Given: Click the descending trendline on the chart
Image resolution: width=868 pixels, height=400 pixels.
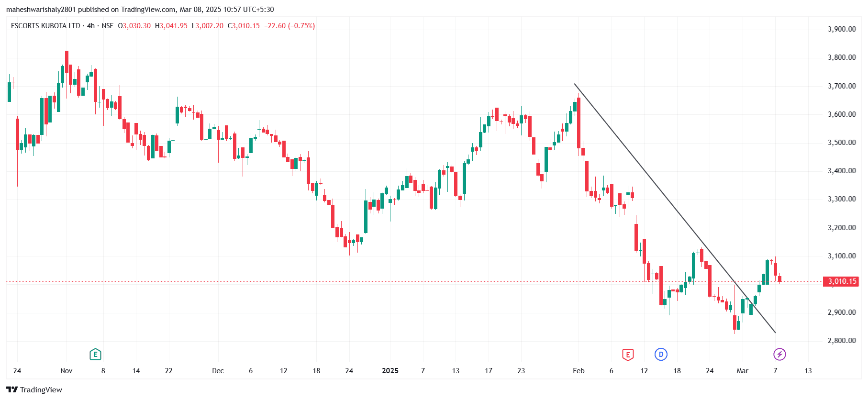Looking at the screenshot, I should tap(675, 208).
